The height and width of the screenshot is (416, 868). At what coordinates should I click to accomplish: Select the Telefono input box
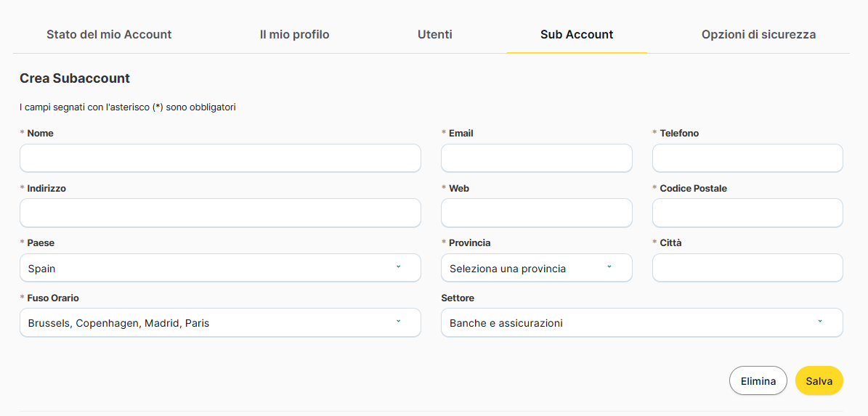[x=747, y=158]
